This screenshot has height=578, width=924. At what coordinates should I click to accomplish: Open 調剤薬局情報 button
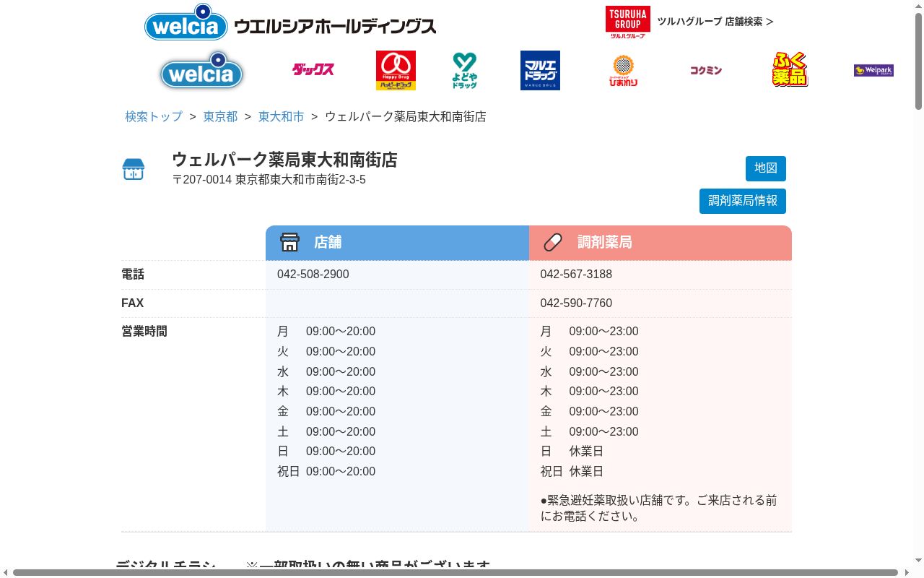pos(743,201)
